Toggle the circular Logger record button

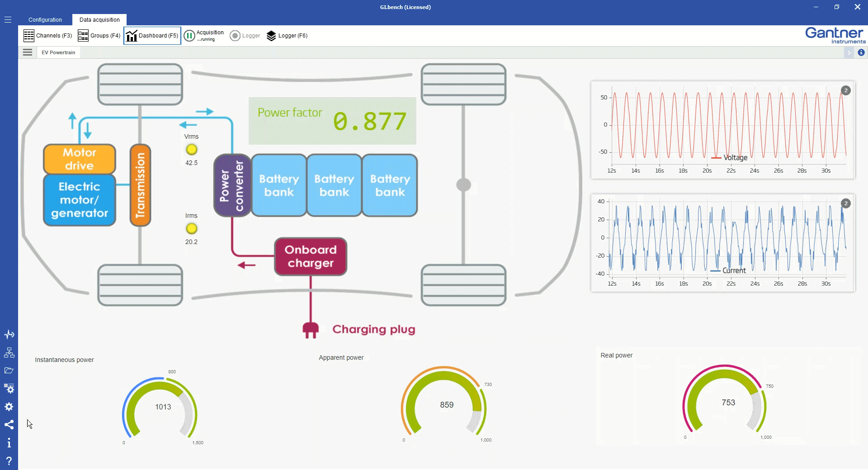(x=235, y=36)
